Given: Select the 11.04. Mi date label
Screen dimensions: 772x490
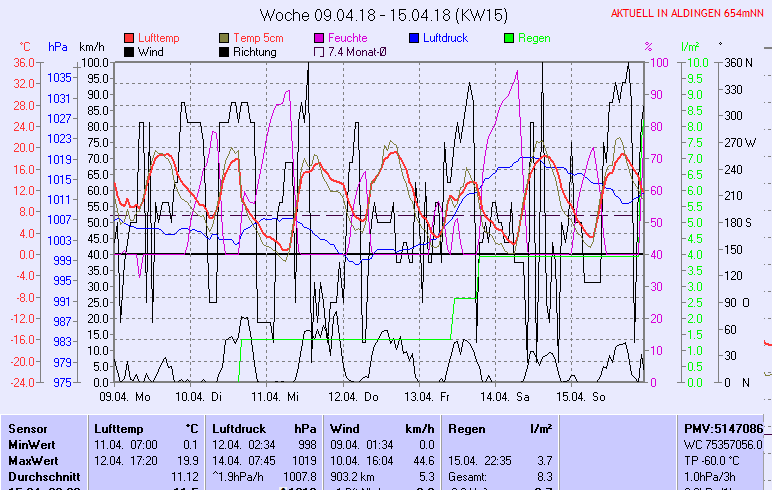Looking at the screenshot, I should [x=275, y=396].
